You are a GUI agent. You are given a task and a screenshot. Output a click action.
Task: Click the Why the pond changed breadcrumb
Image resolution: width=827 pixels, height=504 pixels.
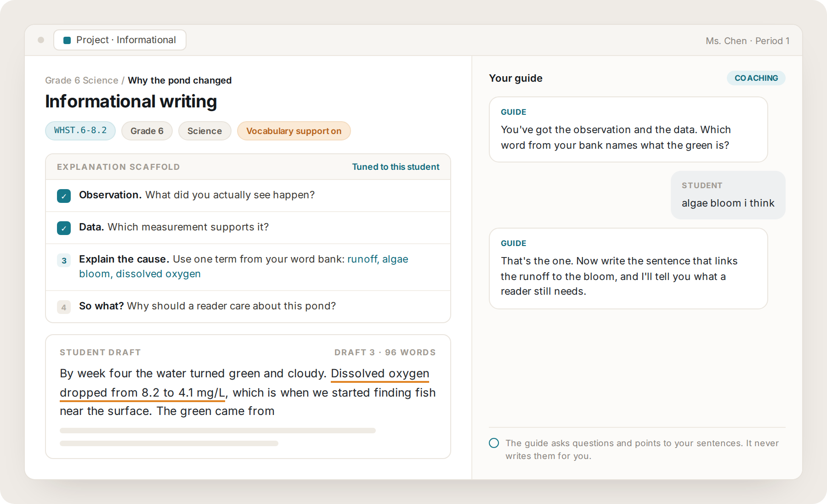(x=180, y=80)
